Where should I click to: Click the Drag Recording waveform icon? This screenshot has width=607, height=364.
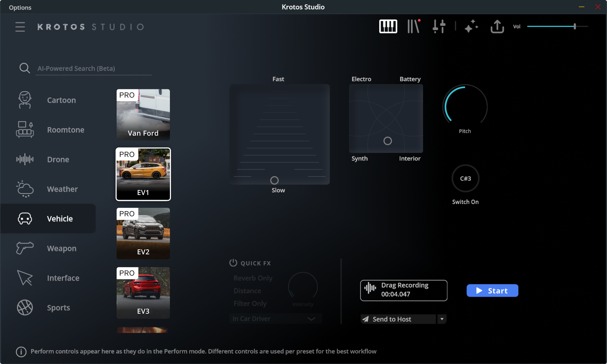pos(370,288)
